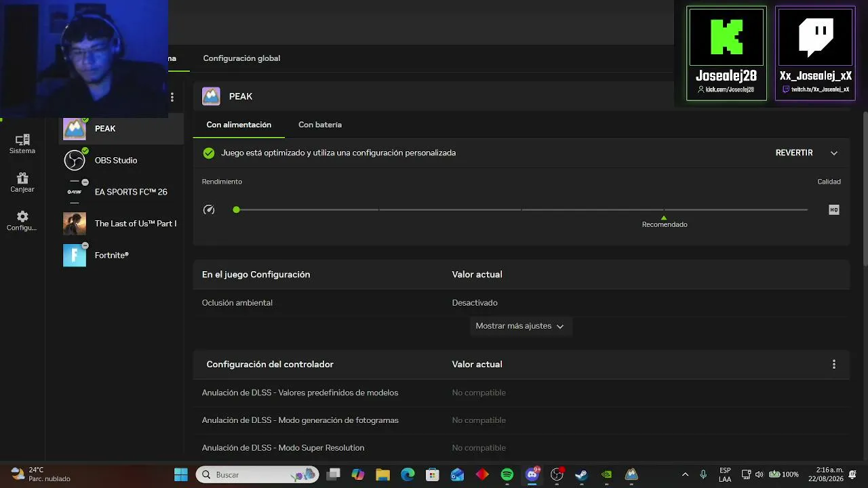Image resolution: width=868 pixels, height=488 pixels.
Task: Click 'Anulación de DLSS - Valores predefinidos de modelos'
Action: [x=300, y=393]
